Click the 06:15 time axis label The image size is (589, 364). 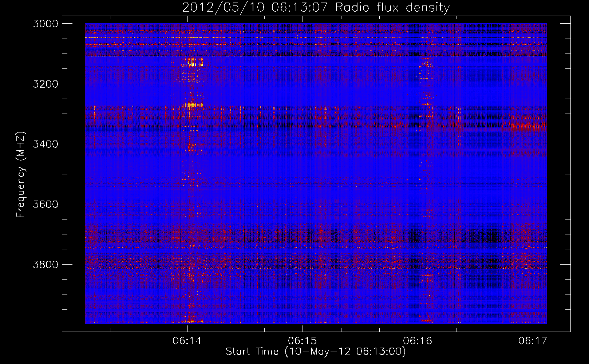[302, 341]
